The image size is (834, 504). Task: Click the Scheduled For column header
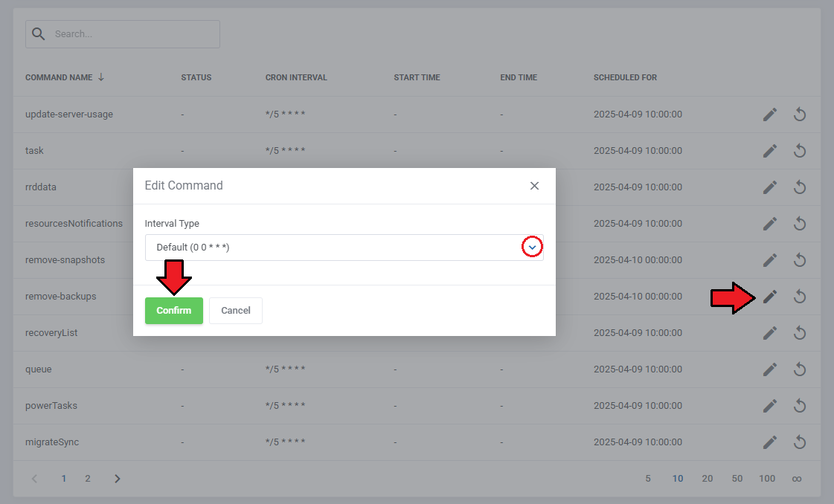625,77
